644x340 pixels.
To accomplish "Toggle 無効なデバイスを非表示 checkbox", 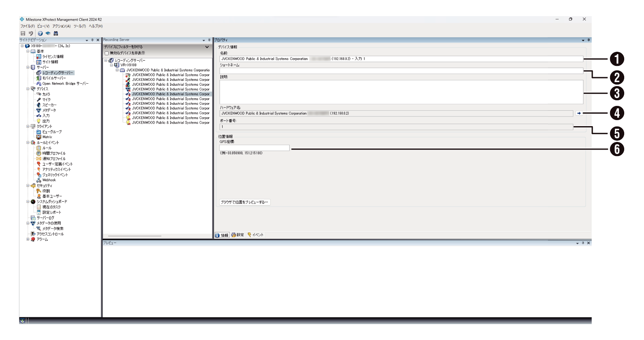I will (107, 53).
